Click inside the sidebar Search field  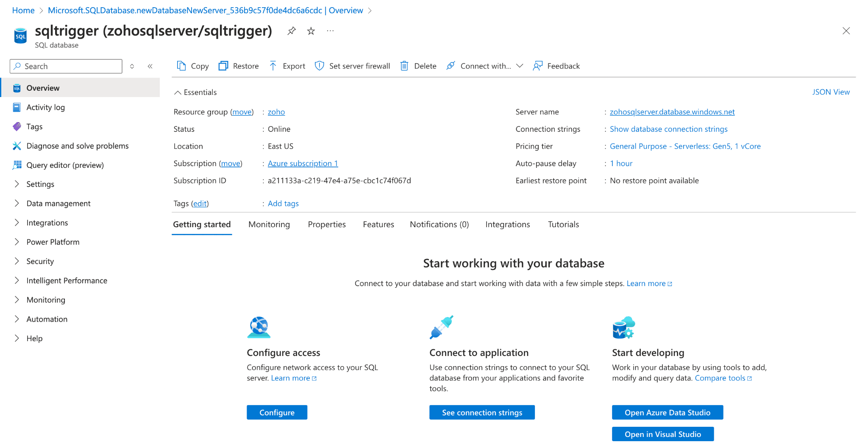click(66, 66)
